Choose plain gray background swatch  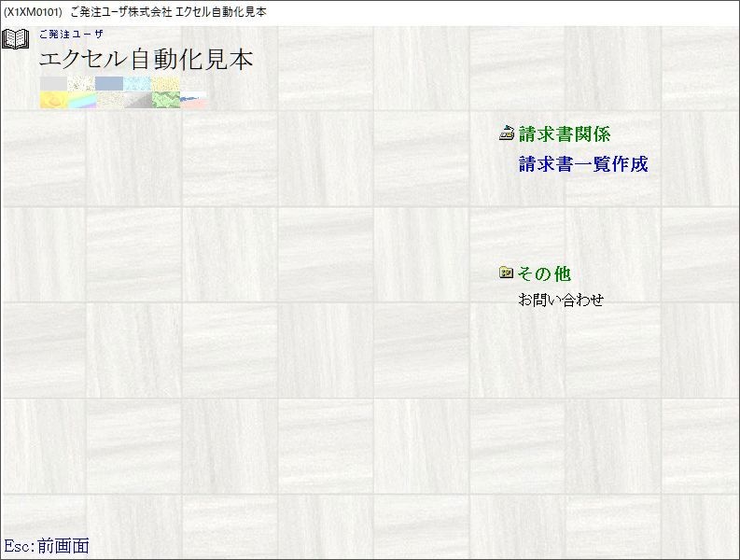pyautogui.click(x=54, y=84)
